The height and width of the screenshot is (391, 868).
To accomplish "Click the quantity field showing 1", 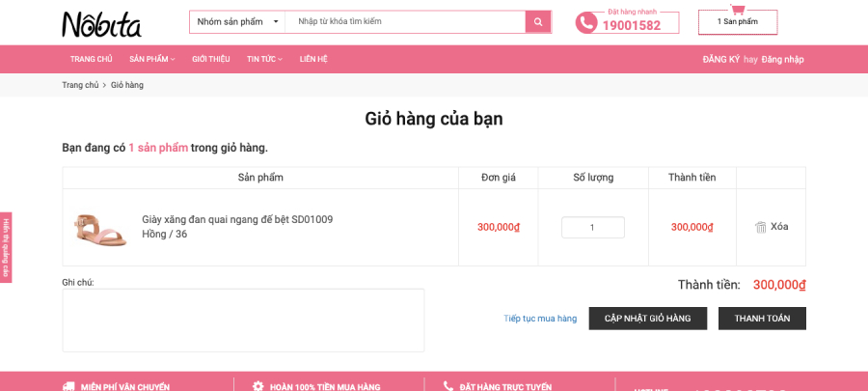I will pyautogui.click(x=593, y=228).
